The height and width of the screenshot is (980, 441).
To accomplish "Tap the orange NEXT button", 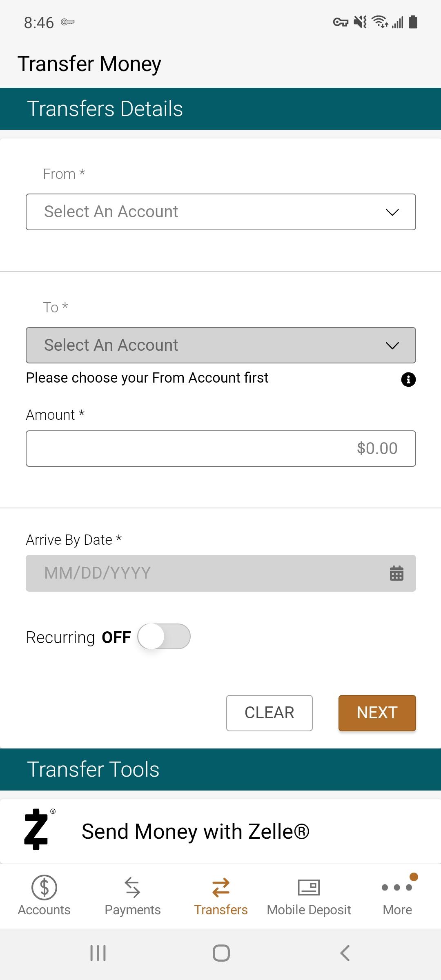I will point(377,713).
